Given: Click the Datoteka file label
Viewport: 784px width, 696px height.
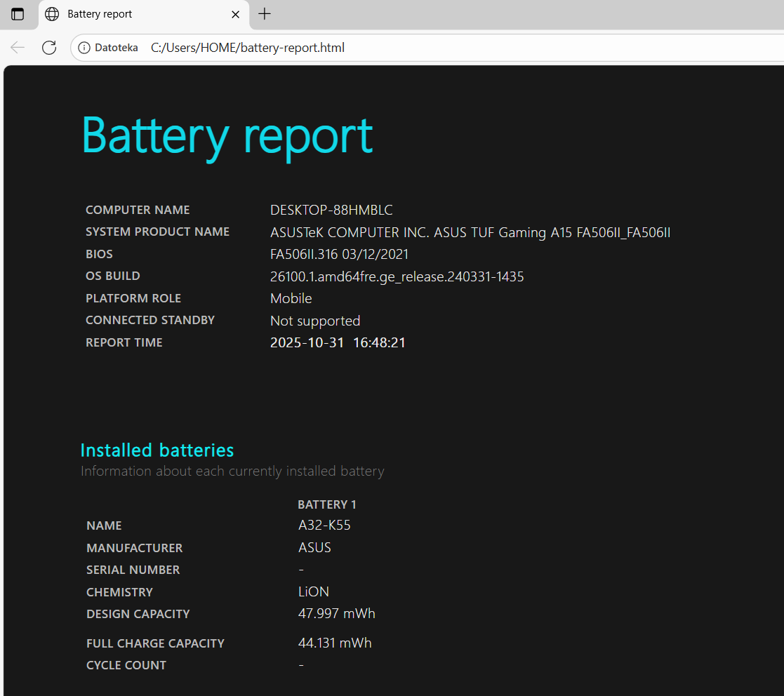Looking at the screenshot, I should click(116, 48).
